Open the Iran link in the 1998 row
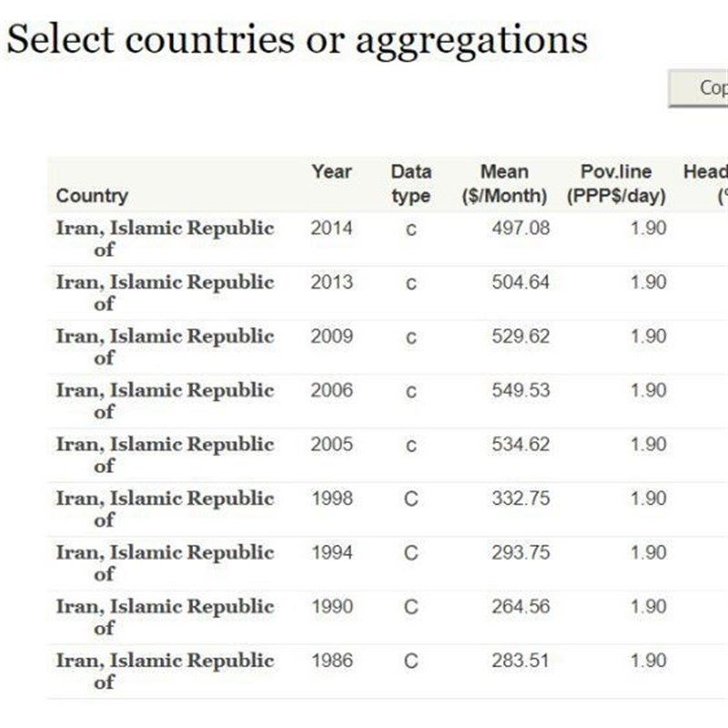728x728 pixels. (x=165, y=509)
